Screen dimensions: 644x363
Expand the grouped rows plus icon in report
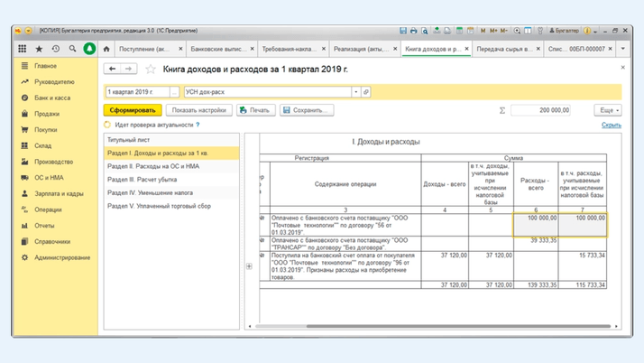point(249,266)
